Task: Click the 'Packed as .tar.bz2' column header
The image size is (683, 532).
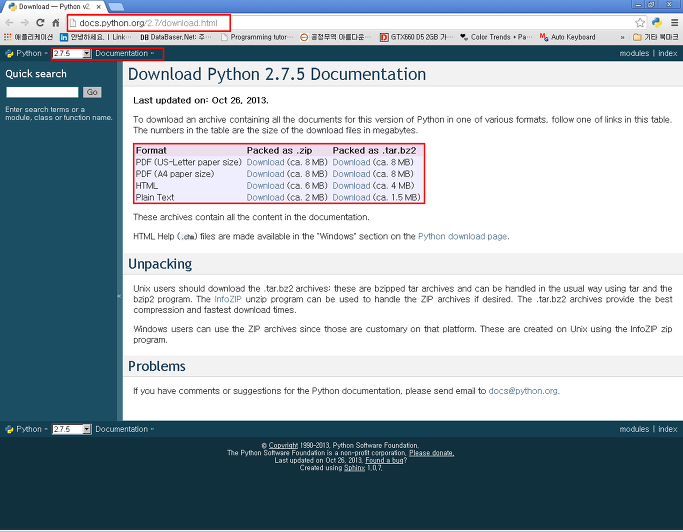Action: [374, 150]
